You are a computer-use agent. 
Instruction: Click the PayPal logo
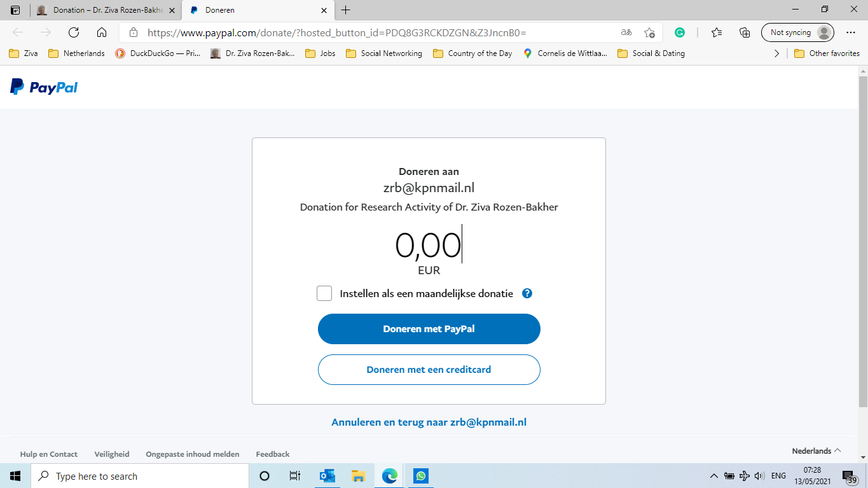[44, 87]
